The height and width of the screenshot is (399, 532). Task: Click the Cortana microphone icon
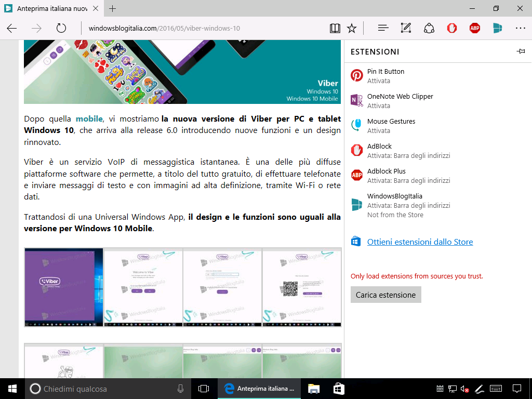(180, 389)
